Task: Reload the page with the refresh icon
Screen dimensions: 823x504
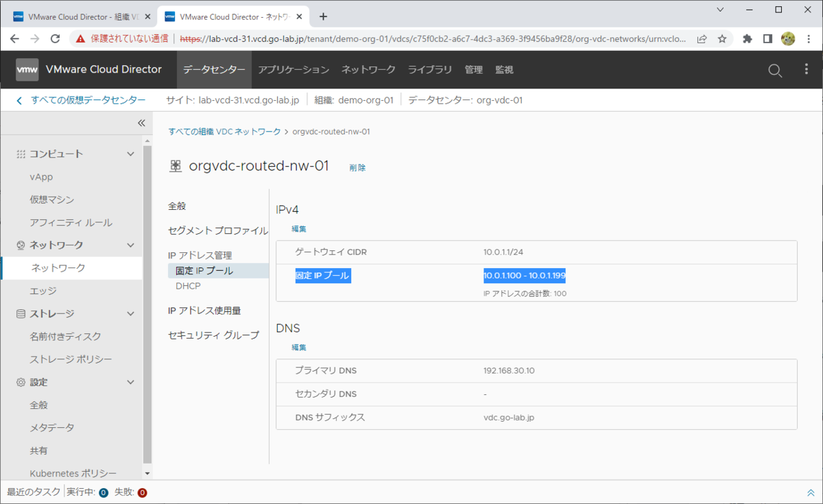Action: tap(56, 39)
